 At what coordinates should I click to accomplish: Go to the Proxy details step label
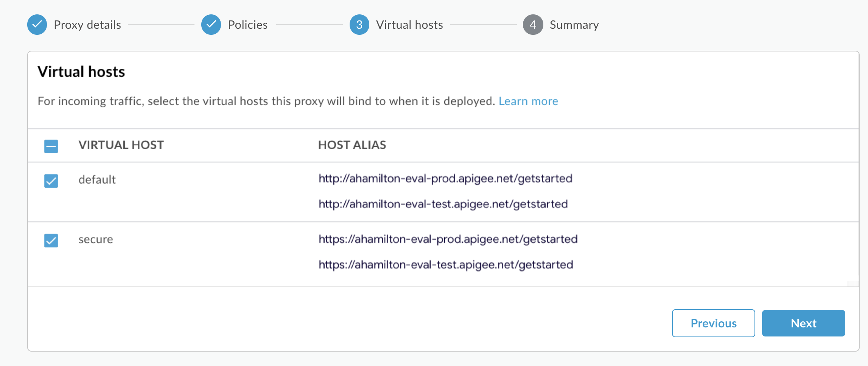point(87,25)
